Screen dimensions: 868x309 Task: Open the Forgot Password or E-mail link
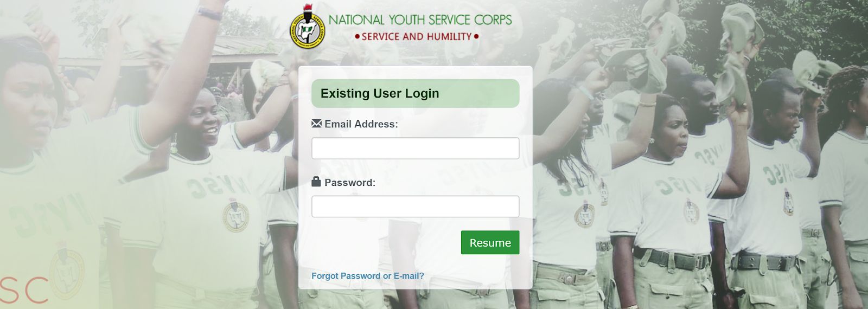(368, 276)
